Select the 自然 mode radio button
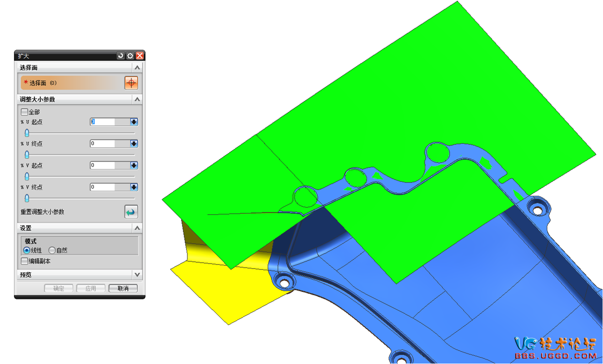The width and height of the screenshot is (603, 364). coord(52,250)
